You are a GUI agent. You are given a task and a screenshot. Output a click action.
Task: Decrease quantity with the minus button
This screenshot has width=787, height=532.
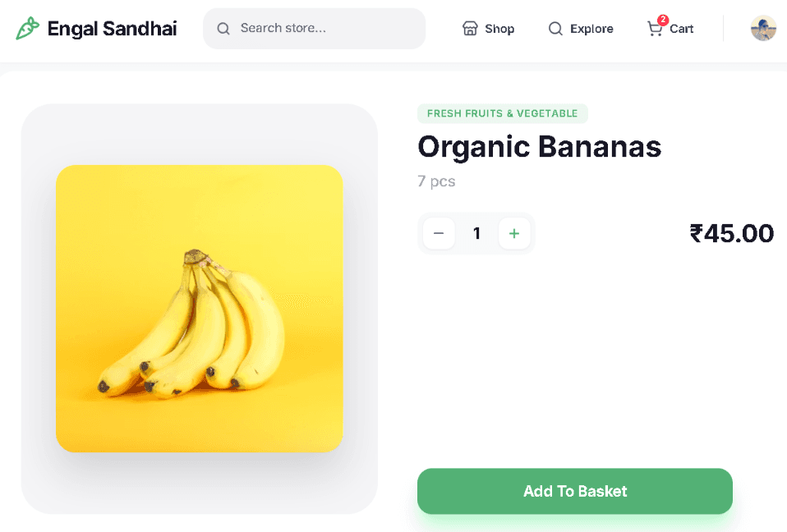tap(439, 233)
